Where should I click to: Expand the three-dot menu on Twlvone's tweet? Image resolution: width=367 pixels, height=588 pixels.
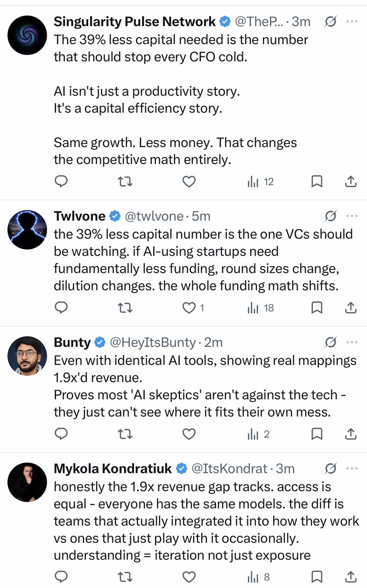(x=352, y=216)
